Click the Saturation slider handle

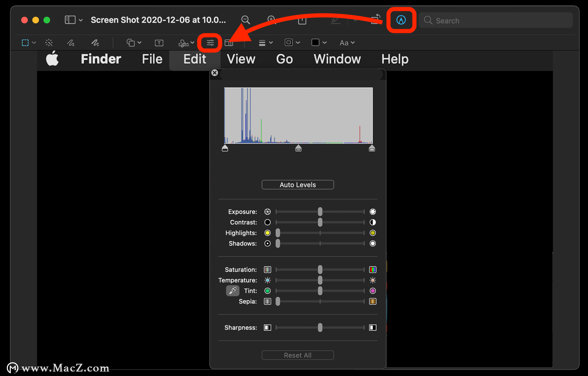320,270
